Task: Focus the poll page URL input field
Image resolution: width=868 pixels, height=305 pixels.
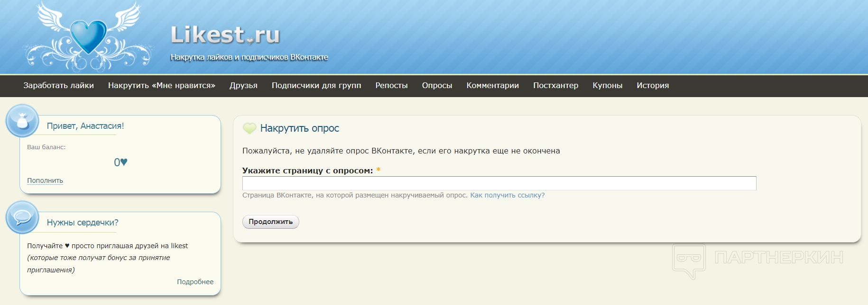Action: click(499, 183)
